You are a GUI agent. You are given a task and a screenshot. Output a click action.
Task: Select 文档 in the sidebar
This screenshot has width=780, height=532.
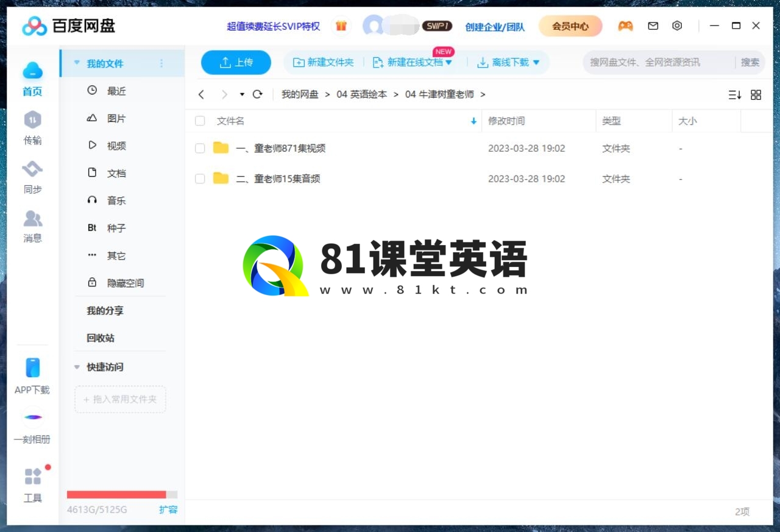(x=116, y=173)
